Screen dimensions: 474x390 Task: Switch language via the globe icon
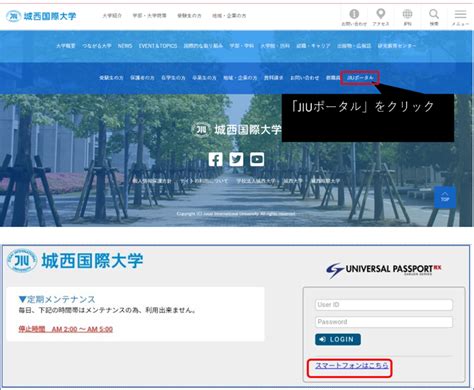(407, 17)
